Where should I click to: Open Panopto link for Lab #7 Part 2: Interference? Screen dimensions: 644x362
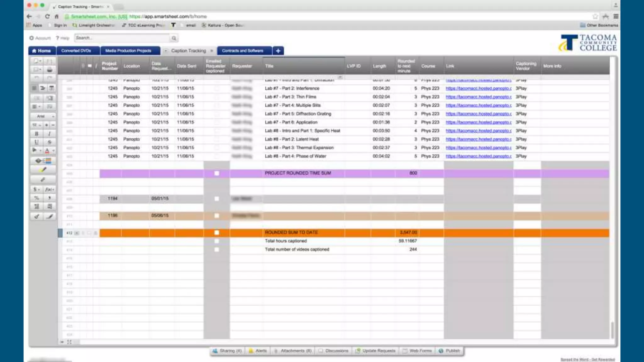point(478,89)
